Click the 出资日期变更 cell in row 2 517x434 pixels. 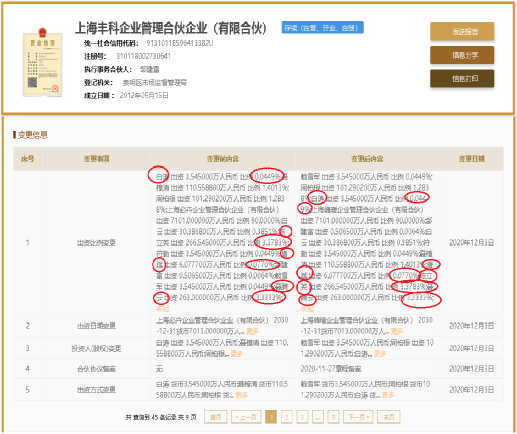tap(96, 326)
